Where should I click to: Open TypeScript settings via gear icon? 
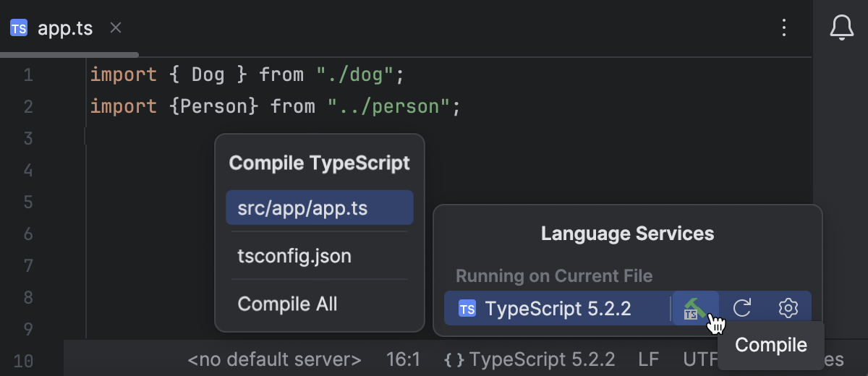point(788,308)
